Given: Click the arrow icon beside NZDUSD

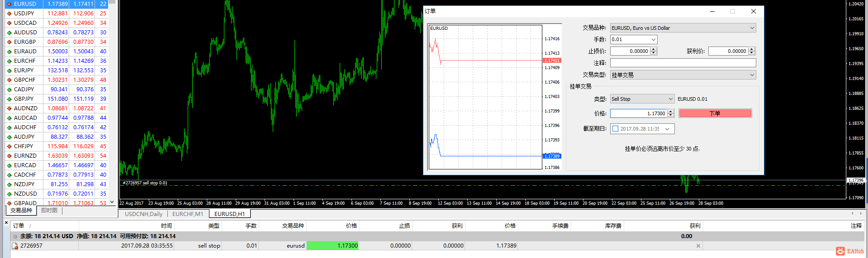Looking at the screenshot, I should pos(9,194).
